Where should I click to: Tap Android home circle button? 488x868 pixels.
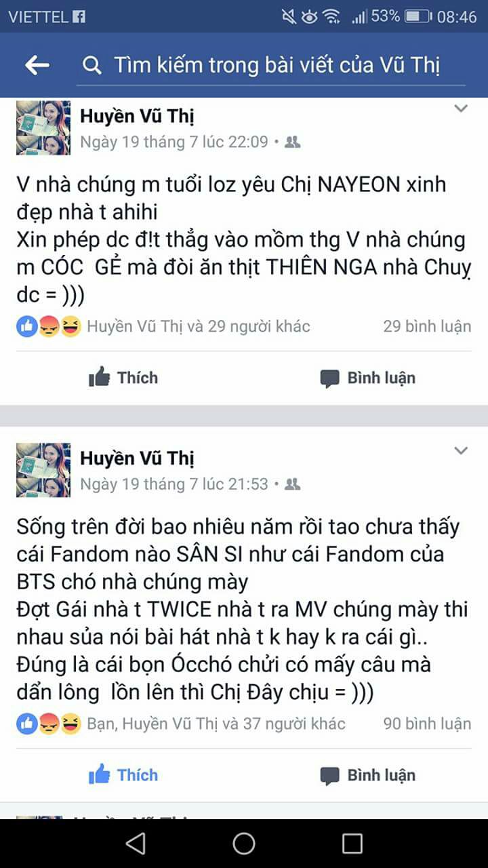pyautogui.click(x=244, y=843)
